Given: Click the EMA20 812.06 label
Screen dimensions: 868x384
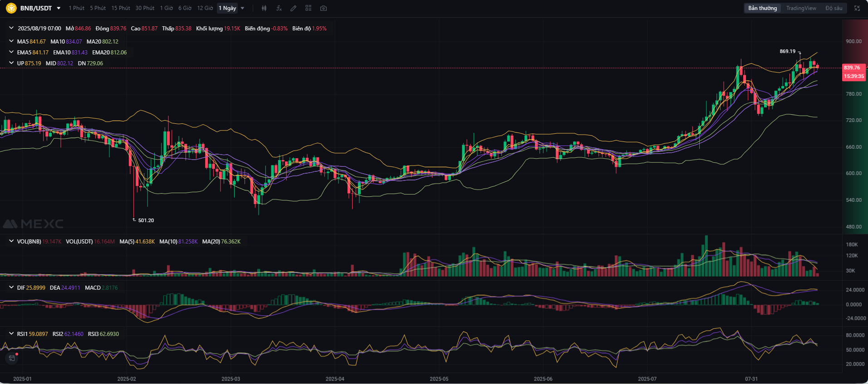Looking at the screenshot, I should 109,52.
